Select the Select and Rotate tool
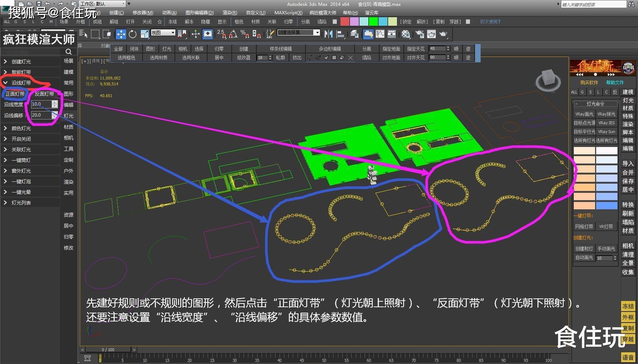 pos(132,34)
